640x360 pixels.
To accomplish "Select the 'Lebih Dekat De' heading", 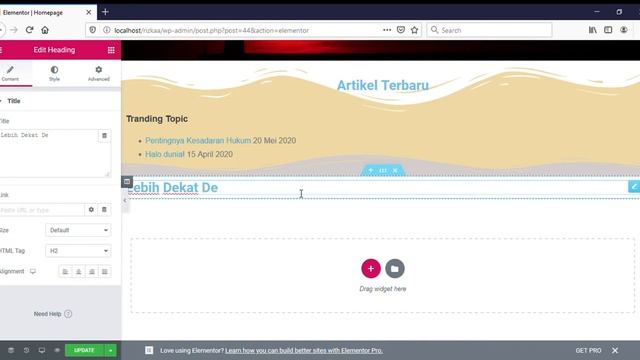I will tap(173, 188).
